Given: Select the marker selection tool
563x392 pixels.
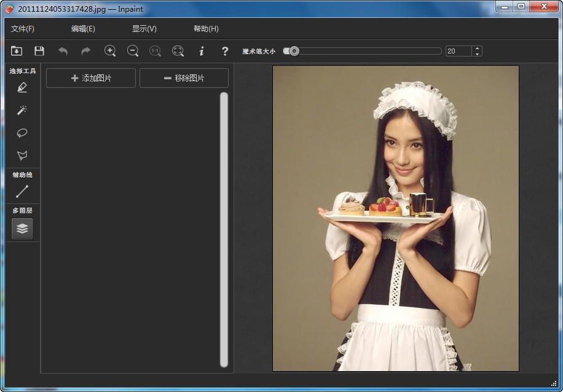Looking at the screenshot, I should click(22, 87).
